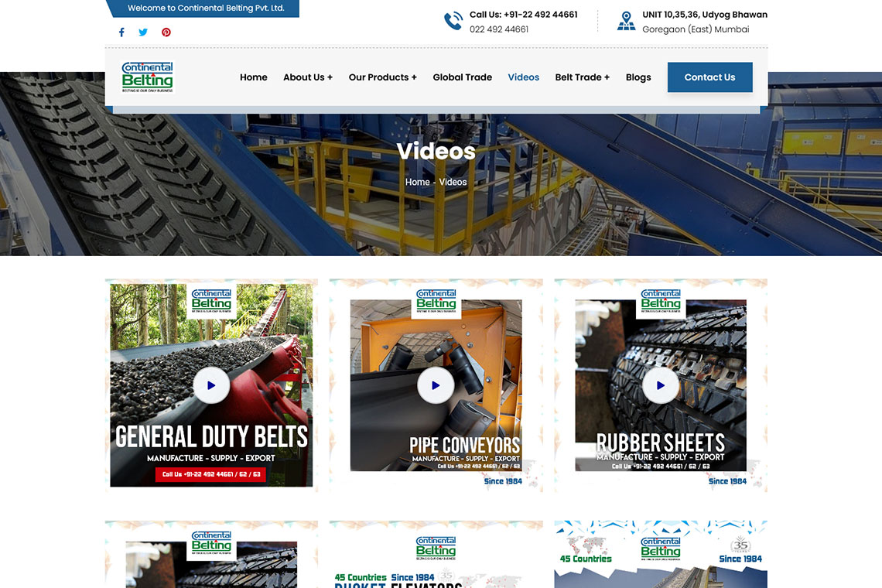Select Home in the navigation bar

[x=253, y=77]
